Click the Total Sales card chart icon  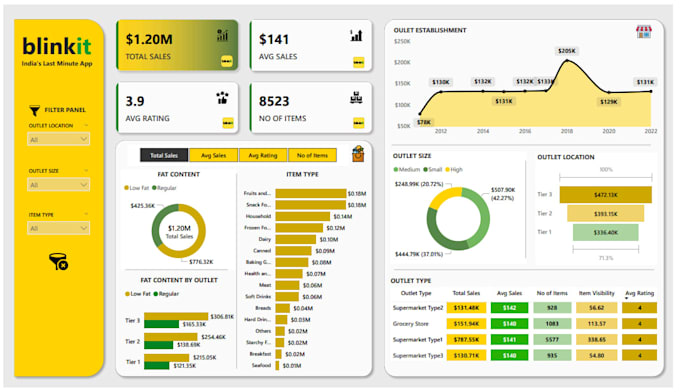[222, 35]
